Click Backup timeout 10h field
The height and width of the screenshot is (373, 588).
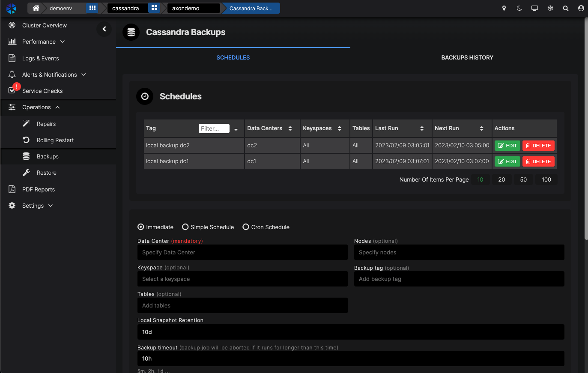[x=351, y=358]
